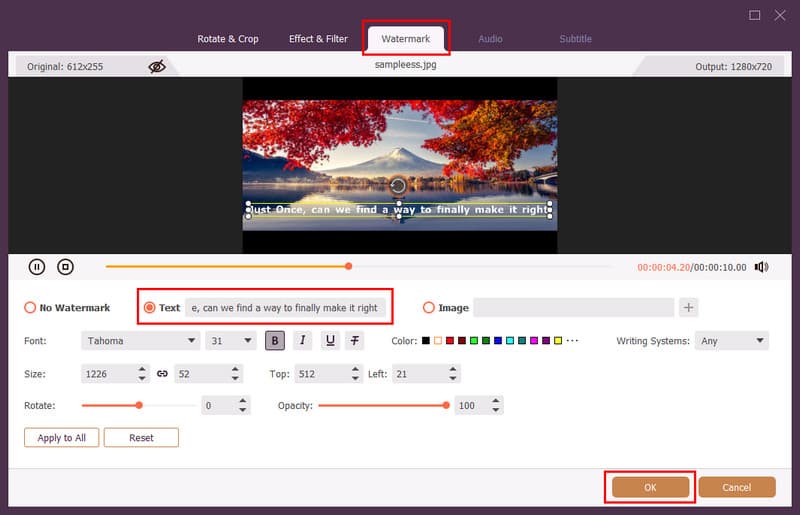Pause the video preview playback
This screenshot has height=515, width=800.
(x=37, y=267)
